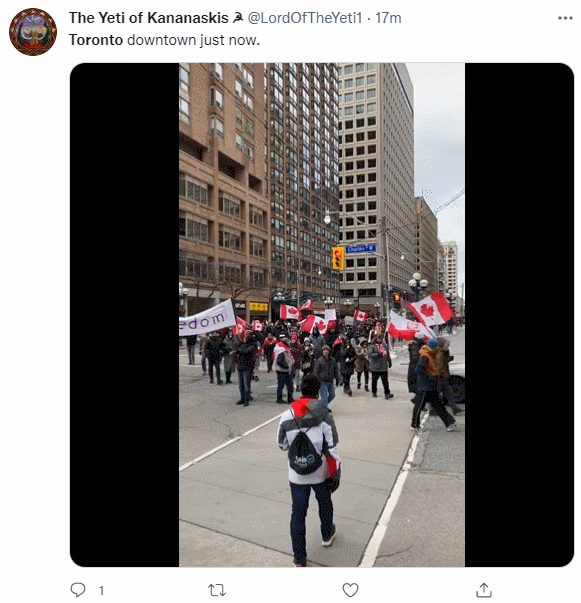This screenshot has width=581, height=603.
Task: Click the white 'edom' banner in the video
Action: [x=207, y=319]
